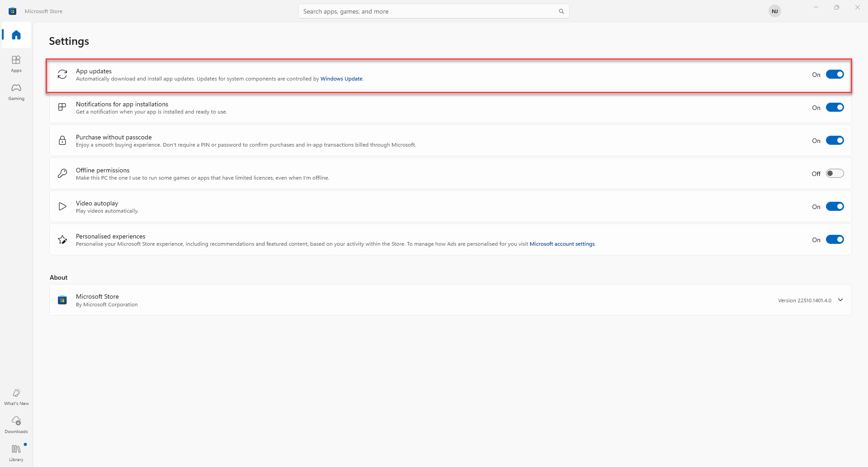The height and width of the screenshot is (467, 868).
Task: Click 'Play videos automatically.' description text
Action: point(107,211)
